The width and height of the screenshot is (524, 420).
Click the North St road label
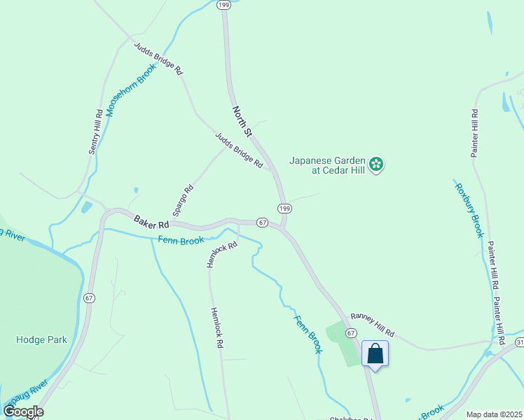242,122
